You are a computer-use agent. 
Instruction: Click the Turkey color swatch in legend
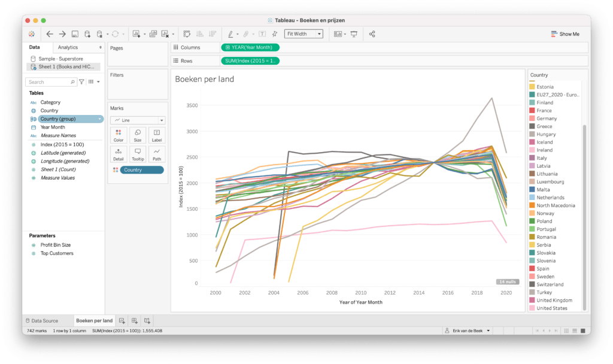(x=532, y=293)
